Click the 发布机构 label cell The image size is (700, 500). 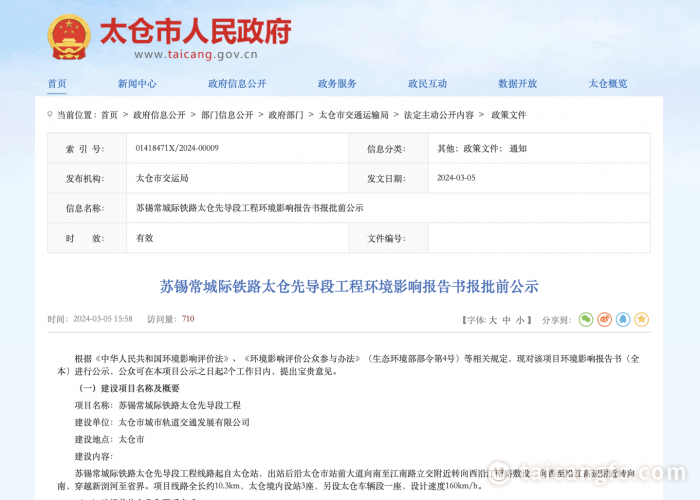[x=87, y=179]
